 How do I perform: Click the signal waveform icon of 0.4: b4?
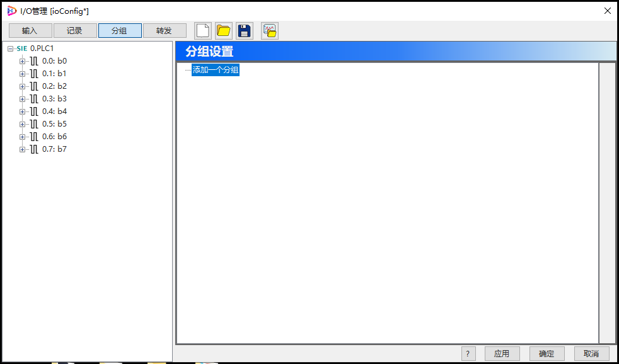34,111
